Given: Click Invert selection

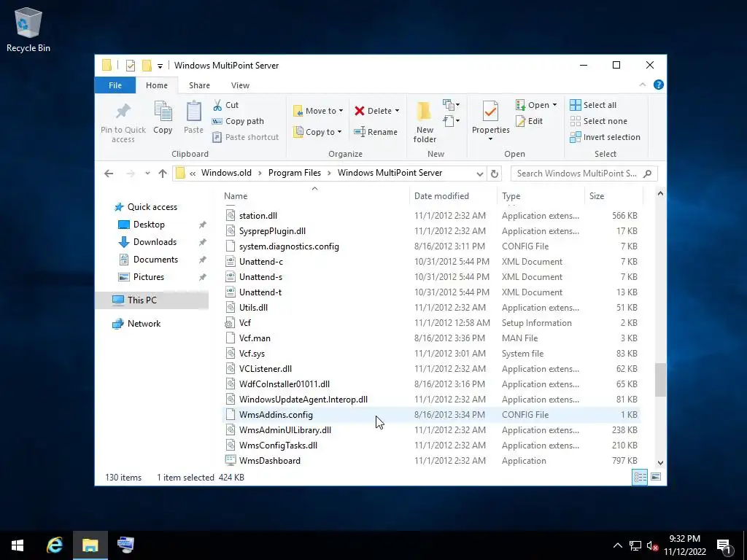Looking at the screenshot, I should (x=605, y=137).
